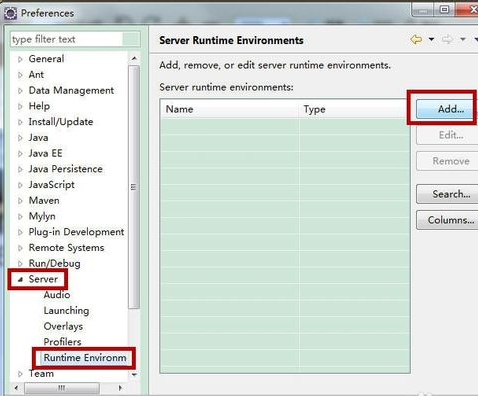Select the Server tree item
This screenshot has width=478, height=396.
[x=43, y=279]
